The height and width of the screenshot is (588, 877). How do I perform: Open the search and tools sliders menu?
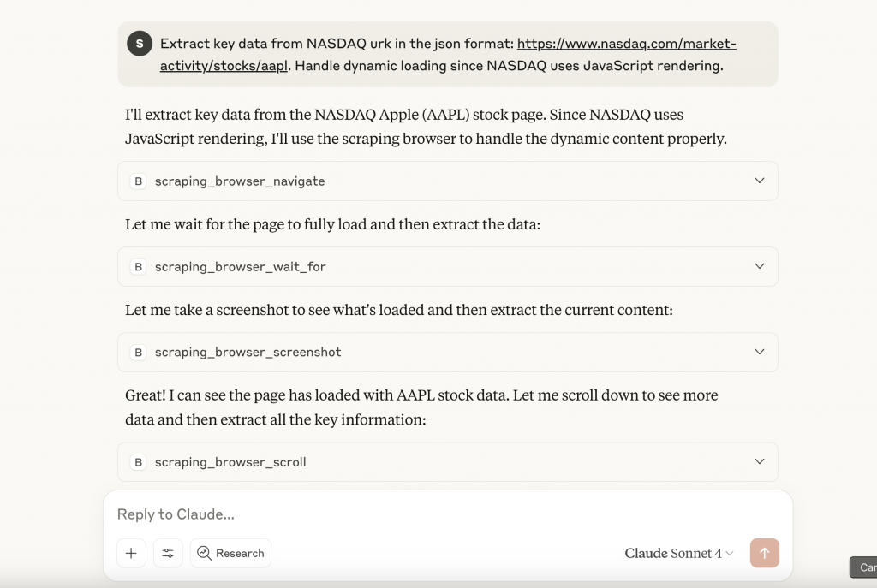point(168,553)
